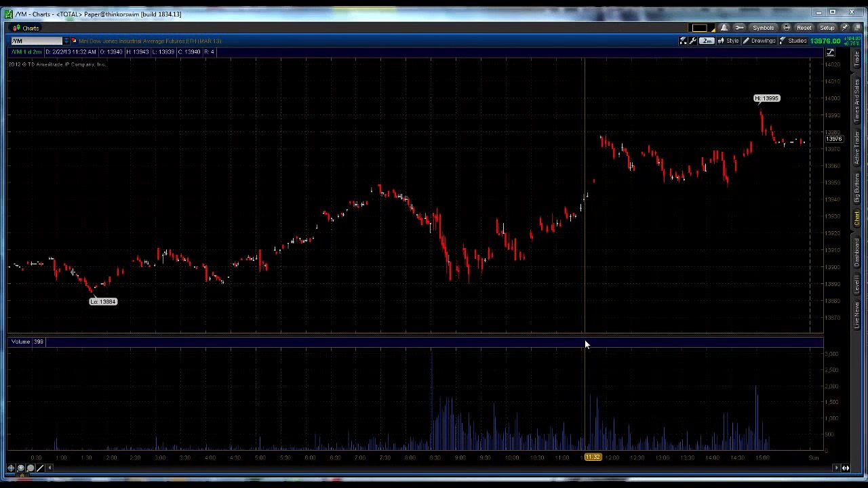Click the /YM 1 d 2m header label
Screen dimensions: 868x488
coord(26,52)
